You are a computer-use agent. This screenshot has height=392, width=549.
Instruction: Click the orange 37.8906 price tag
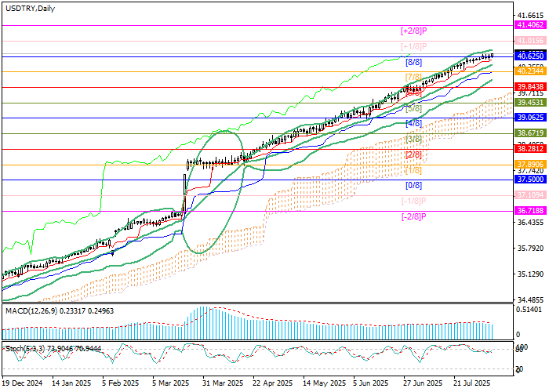point(530,164)
